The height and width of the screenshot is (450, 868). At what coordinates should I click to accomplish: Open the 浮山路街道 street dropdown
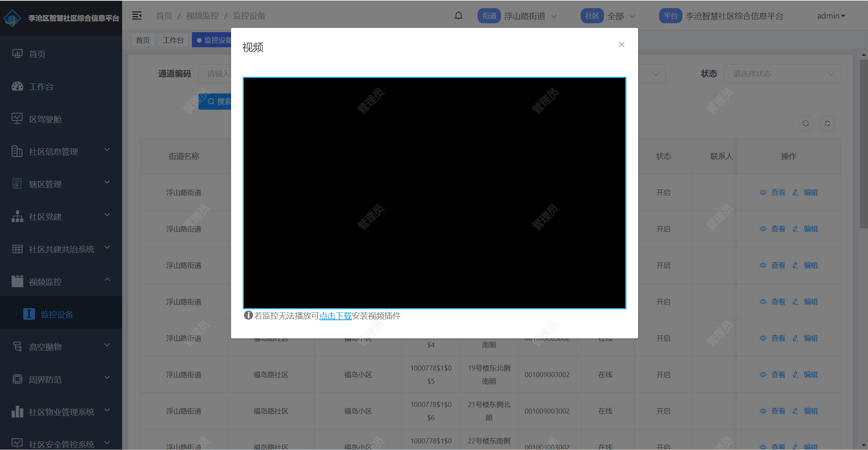[530, 16]
